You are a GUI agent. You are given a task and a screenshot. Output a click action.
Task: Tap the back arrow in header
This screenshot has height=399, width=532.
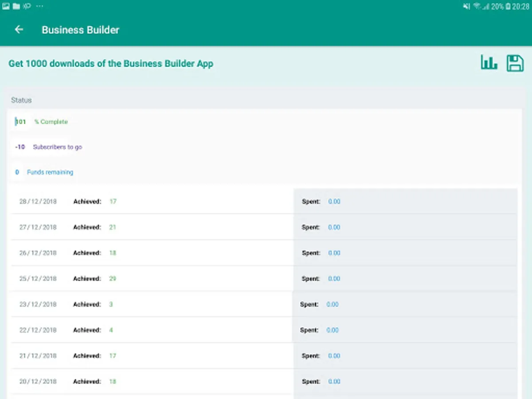[19, 30]
